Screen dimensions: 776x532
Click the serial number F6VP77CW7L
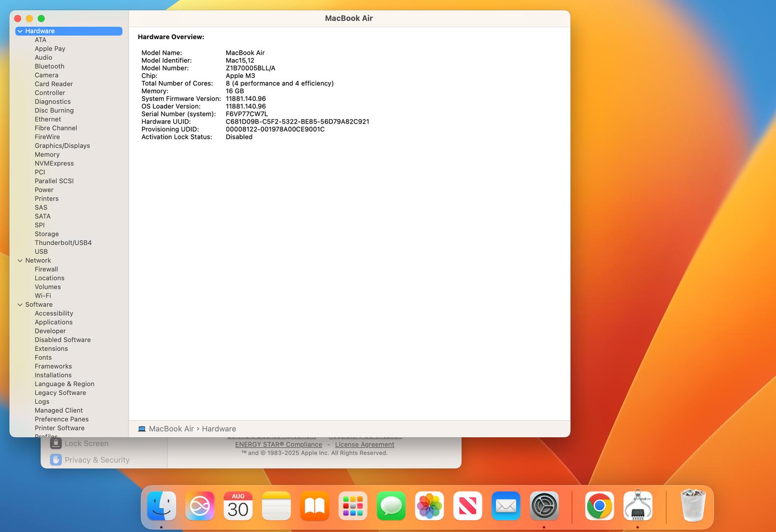point(247,114)
